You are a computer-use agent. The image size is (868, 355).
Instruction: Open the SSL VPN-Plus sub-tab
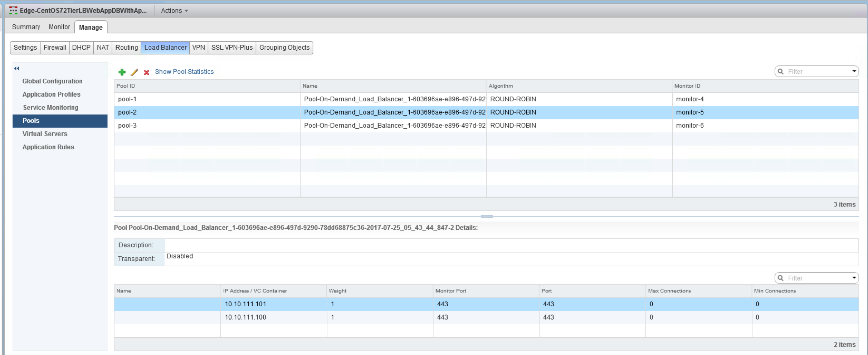pos(232,47)
